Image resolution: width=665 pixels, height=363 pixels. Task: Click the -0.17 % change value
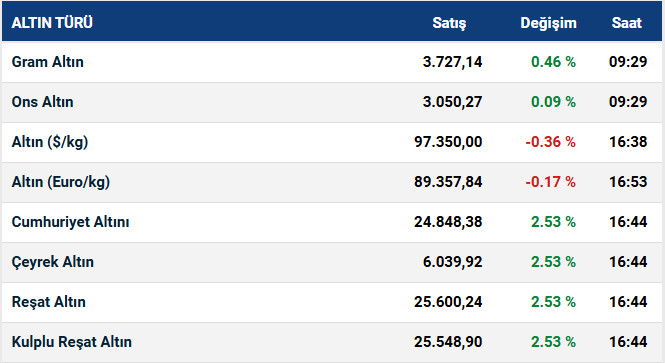point(550,182)
